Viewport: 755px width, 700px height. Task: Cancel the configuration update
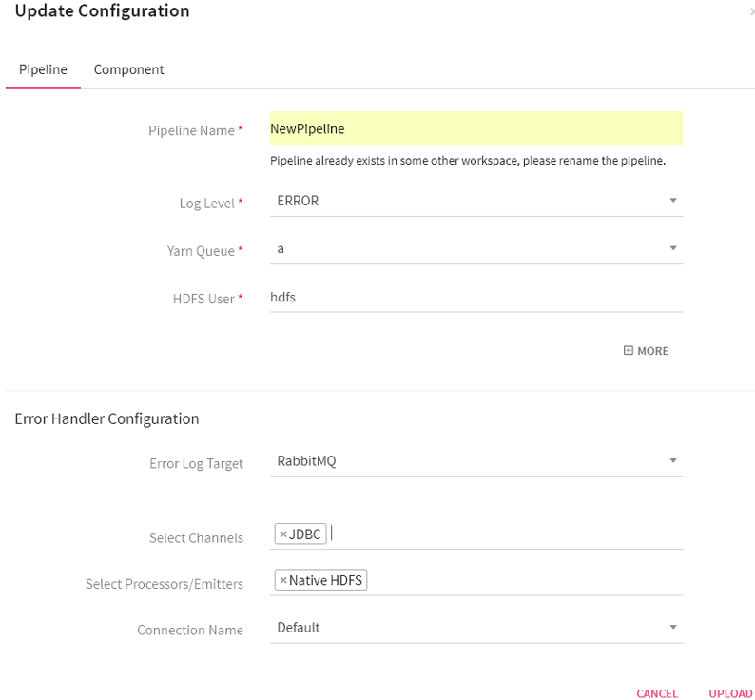[x=657, y=693]
